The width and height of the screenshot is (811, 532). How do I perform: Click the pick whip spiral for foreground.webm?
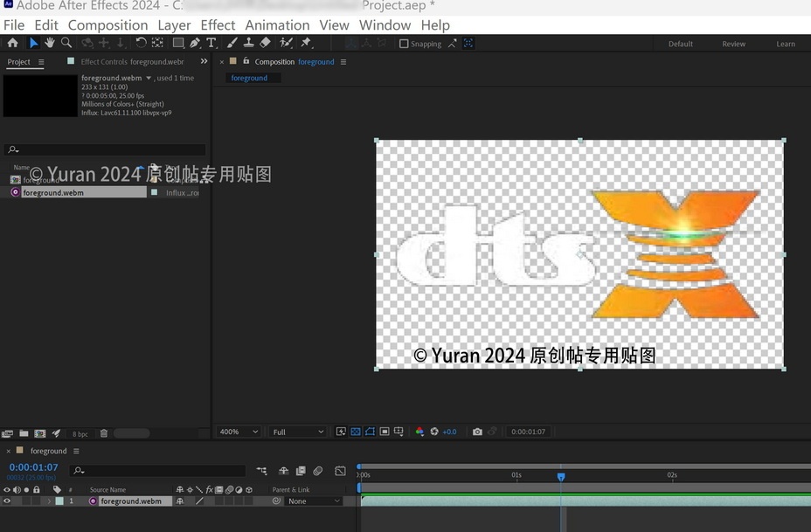click(277, 501)
